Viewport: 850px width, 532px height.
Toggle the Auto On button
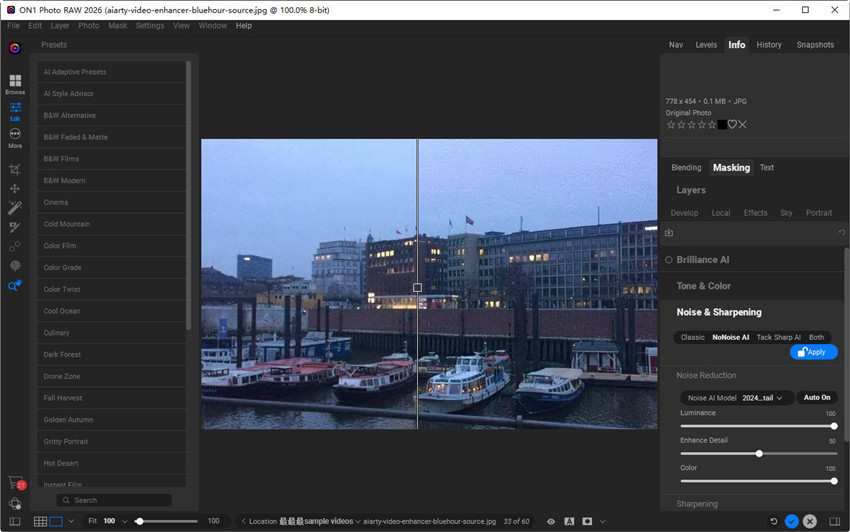pyautogui.click(x=817, y=398)
